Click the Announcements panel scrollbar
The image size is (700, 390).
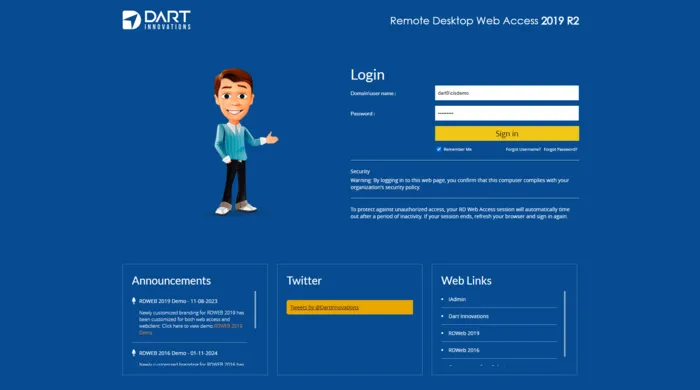pos(255,310)
